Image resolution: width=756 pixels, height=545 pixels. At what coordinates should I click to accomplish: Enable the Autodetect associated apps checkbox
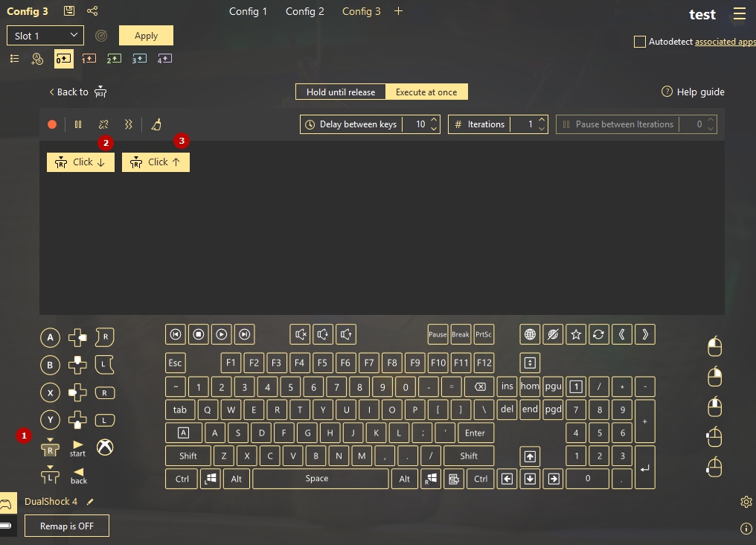[640, 42]
